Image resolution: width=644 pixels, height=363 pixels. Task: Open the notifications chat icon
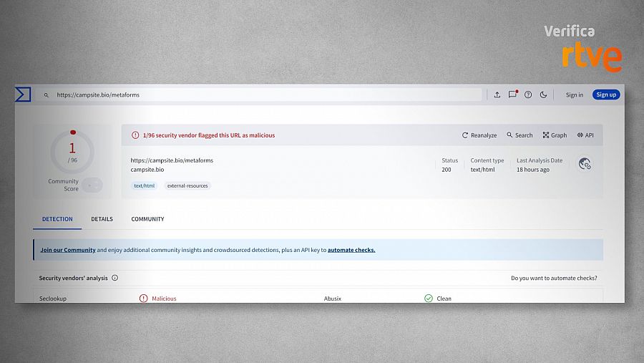coord(512,94)
